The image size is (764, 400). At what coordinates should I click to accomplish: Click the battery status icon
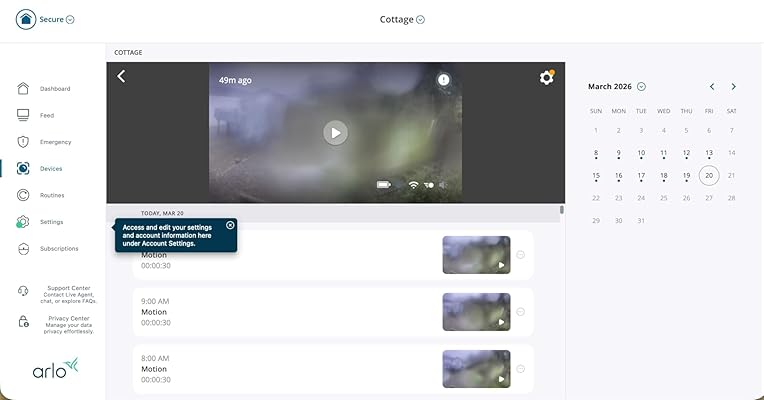[383, 185]
